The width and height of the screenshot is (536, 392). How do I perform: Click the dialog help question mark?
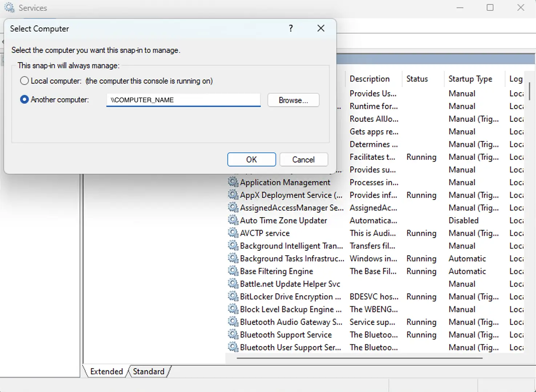(291, 28)
